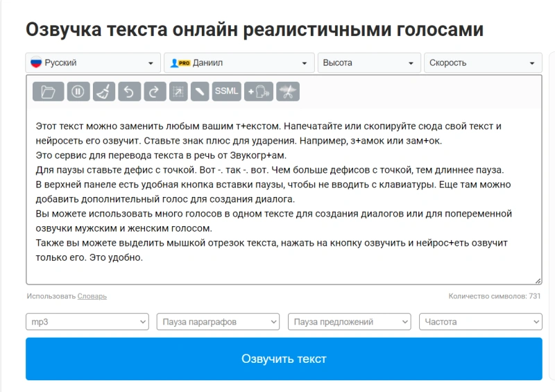Undo the last edit

point(129,92)
